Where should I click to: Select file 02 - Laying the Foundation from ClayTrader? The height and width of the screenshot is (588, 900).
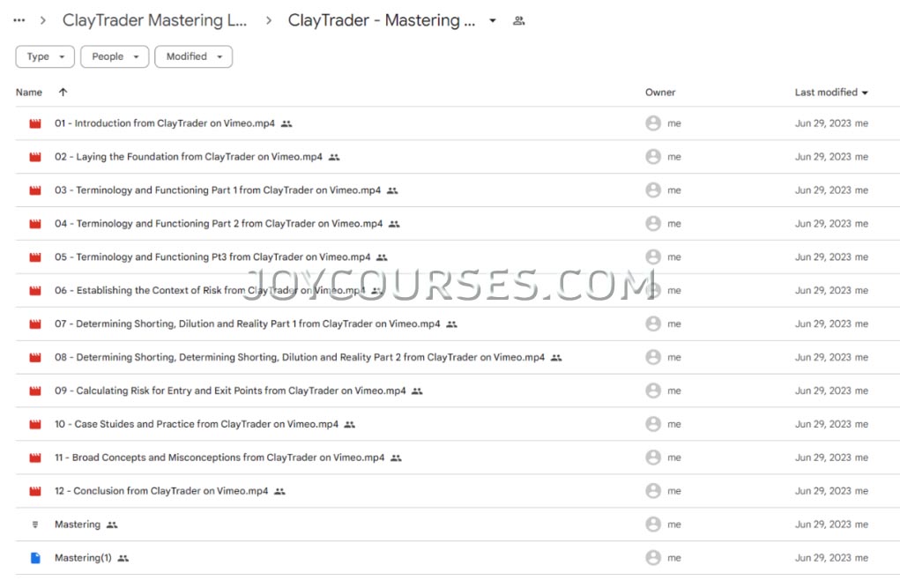point(189,157)
